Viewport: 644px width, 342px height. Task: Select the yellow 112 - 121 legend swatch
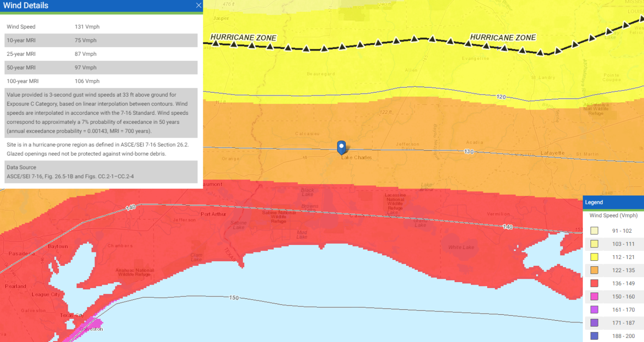point(594,257)
